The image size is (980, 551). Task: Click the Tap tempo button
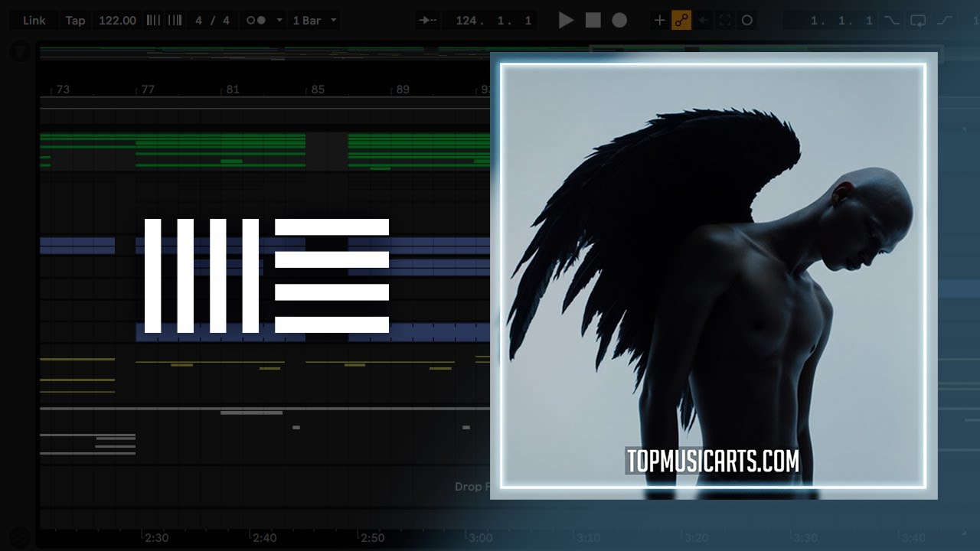tap(75, 21)
